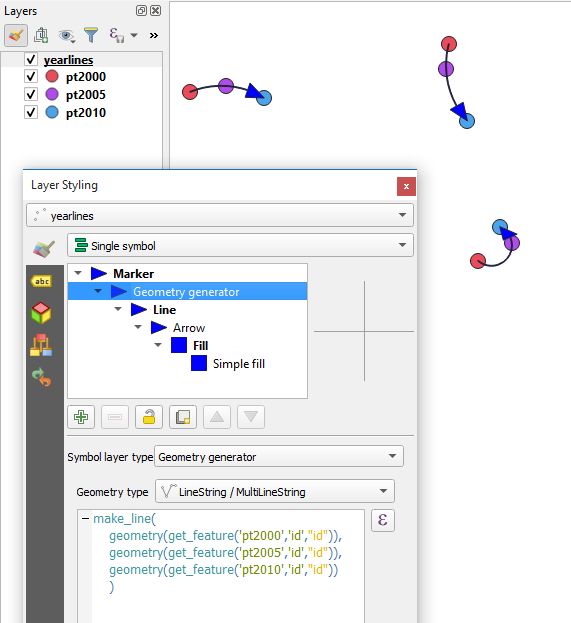Uncheck the pt2000 layer visibility
Screen dimensions: 571x623
[31, 76]
